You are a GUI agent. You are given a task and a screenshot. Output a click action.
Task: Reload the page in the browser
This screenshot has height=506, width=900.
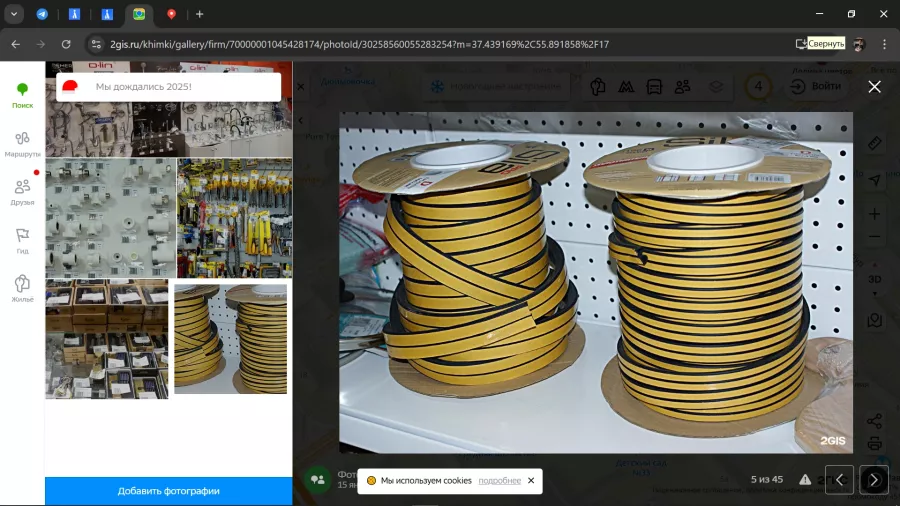point(66,44)
